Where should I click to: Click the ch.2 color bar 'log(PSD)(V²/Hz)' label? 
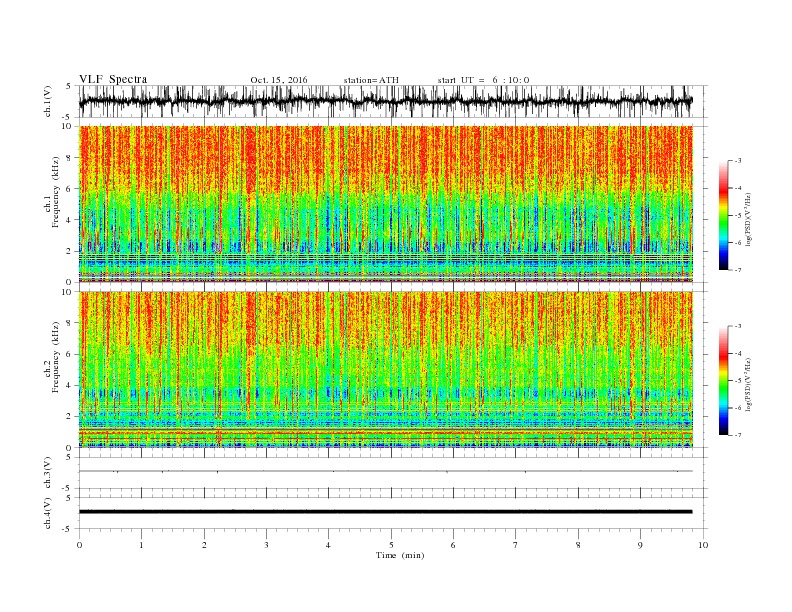748,384
